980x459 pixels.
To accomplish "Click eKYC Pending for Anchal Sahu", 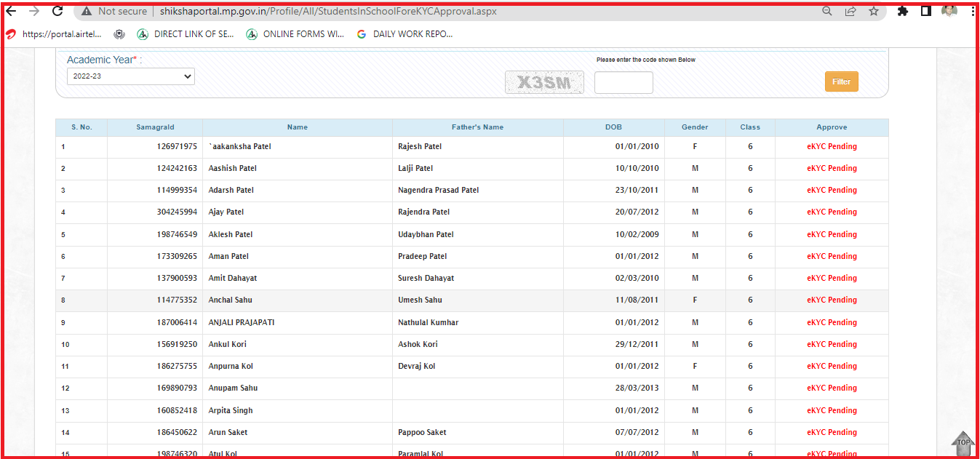I will pos(832,300).
